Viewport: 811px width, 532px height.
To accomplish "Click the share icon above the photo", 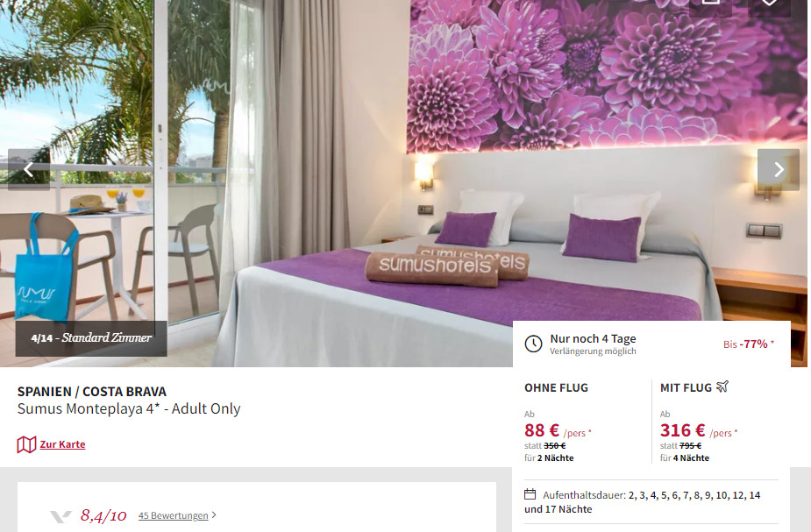I will [711, 4].
